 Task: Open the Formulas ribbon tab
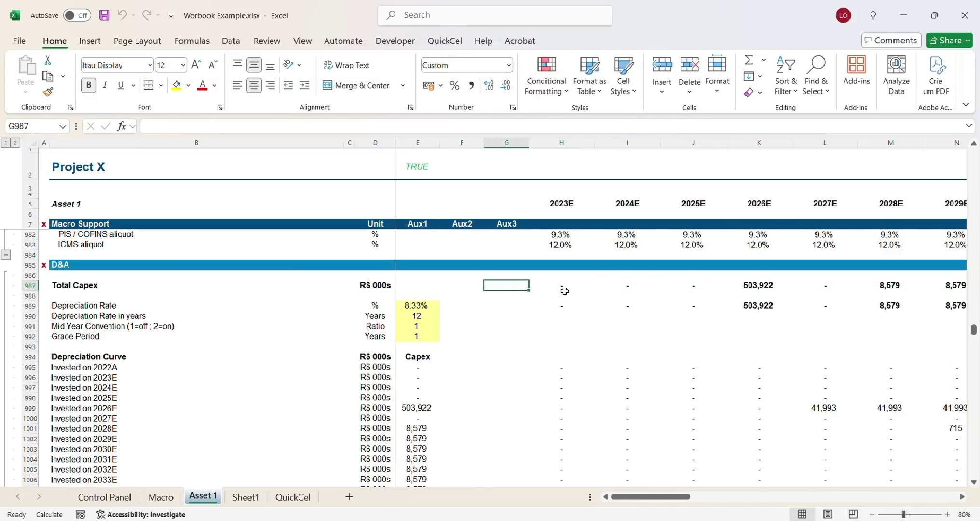191,41
